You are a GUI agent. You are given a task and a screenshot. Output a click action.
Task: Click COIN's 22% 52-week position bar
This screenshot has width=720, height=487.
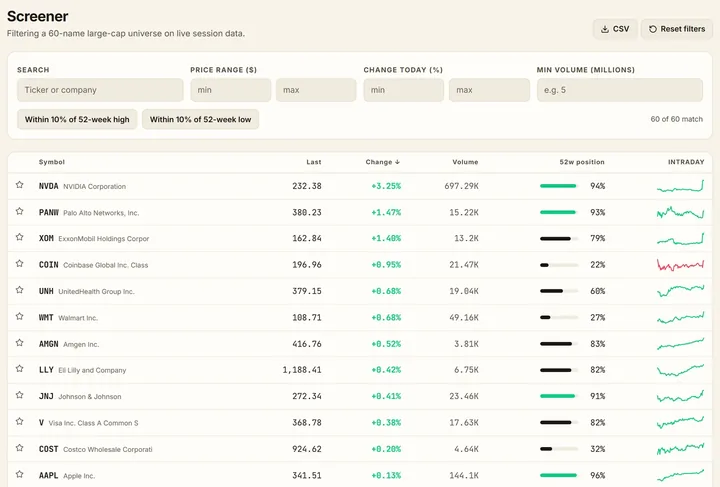559,265
